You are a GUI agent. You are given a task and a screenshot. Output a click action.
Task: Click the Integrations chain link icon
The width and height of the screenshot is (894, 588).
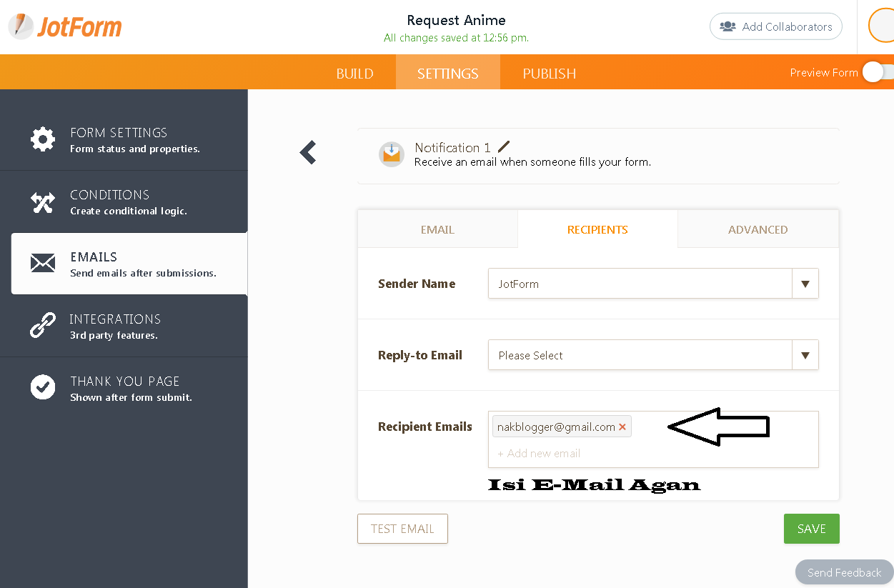click(x=43, y=325)
